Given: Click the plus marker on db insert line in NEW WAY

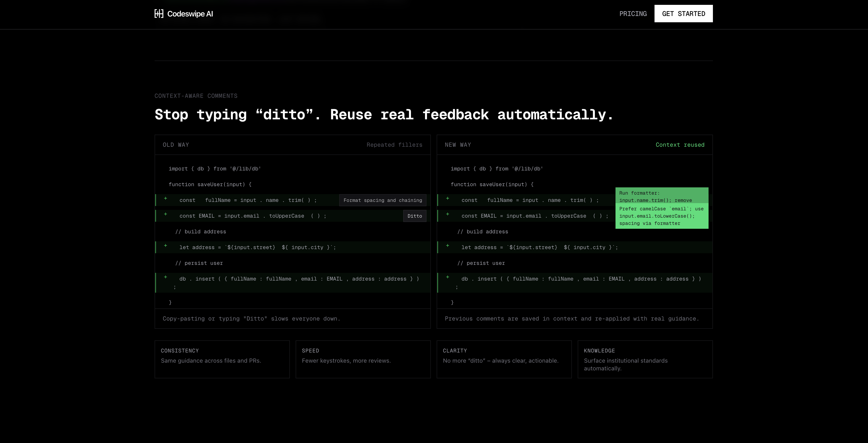Looking at the screenshot, I should pos(448,277).
